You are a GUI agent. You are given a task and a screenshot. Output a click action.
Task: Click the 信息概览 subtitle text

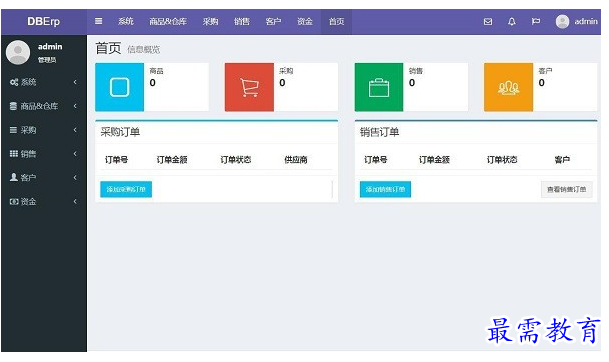click(144, 49)
